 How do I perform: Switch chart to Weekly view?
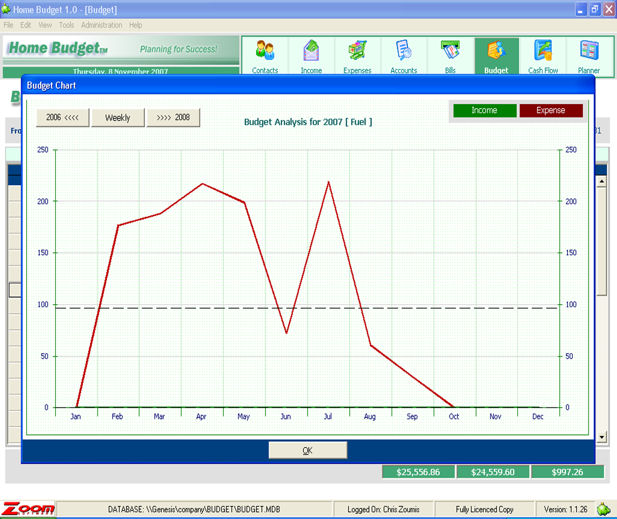pyautogui.click(x=118, y=117)
